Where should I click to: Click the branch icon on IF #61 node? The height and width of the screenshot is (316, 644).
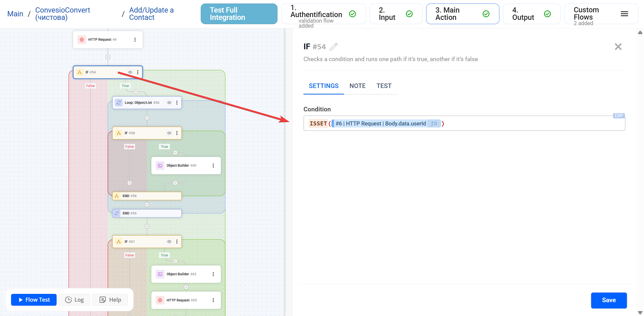[119, 242]
